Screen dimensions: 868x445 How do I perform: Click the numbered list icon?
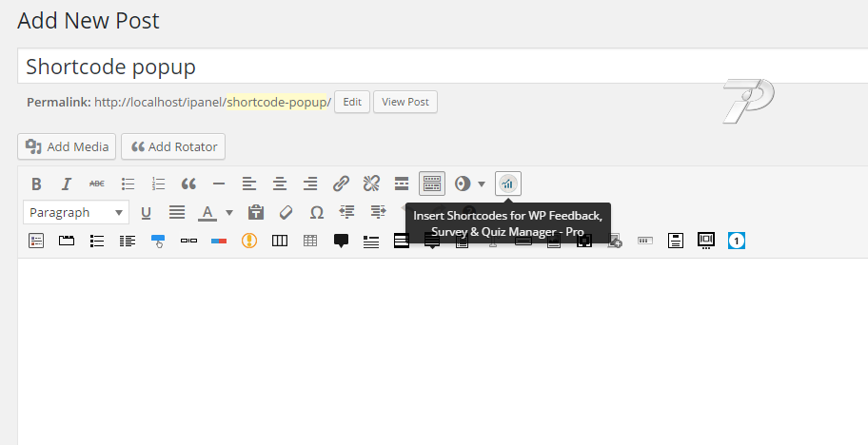(158, 184)
